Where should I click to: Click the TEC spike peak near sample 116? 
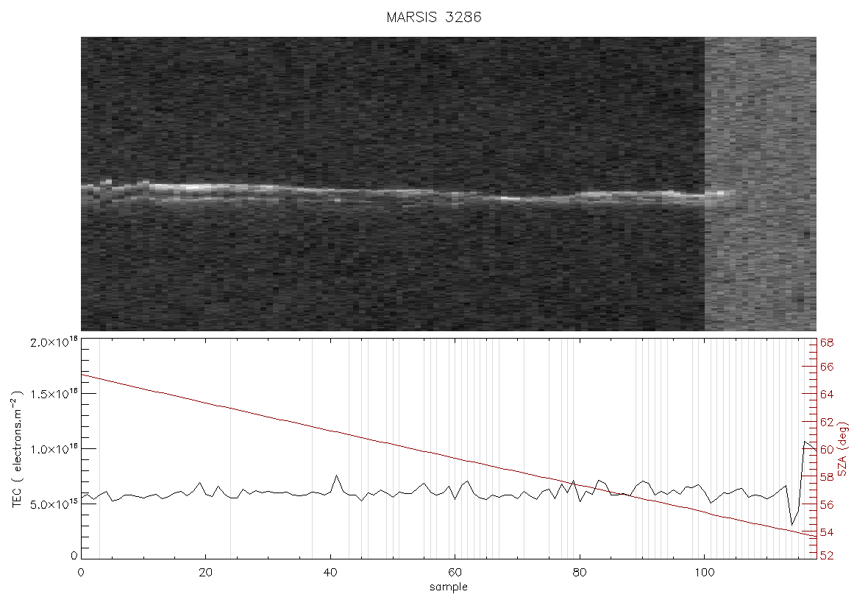(x=804, y=442)
